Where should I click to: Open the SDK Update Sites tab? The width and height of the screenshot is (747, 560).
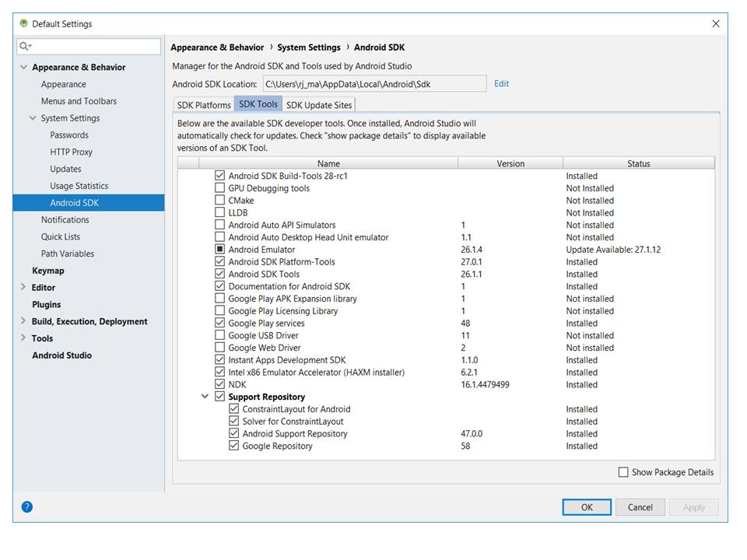[319, 105]
